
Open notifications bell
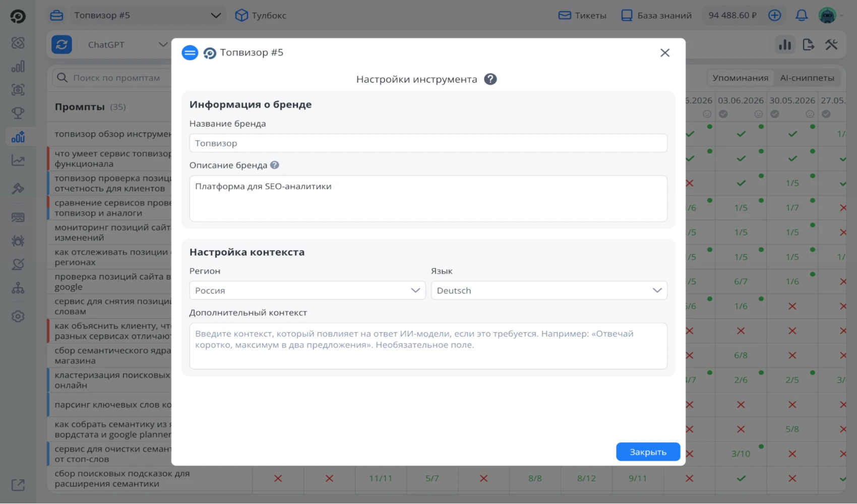[x=801, y=15]
